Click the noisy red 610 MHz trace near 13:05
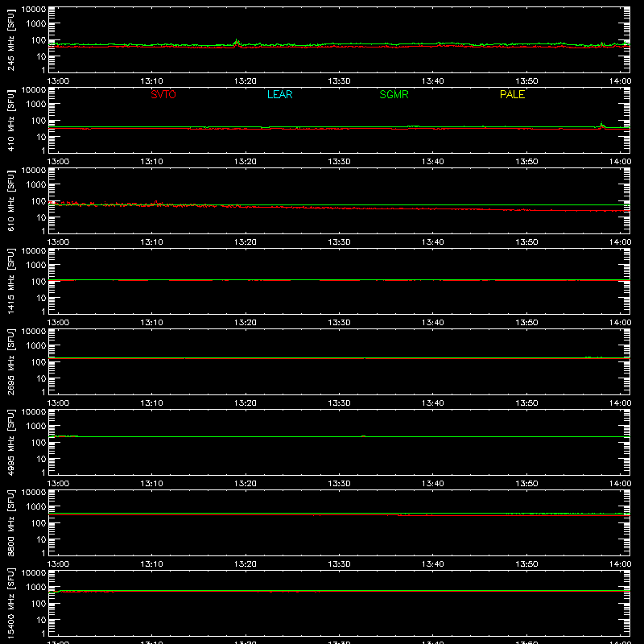 tap(105, 204)
